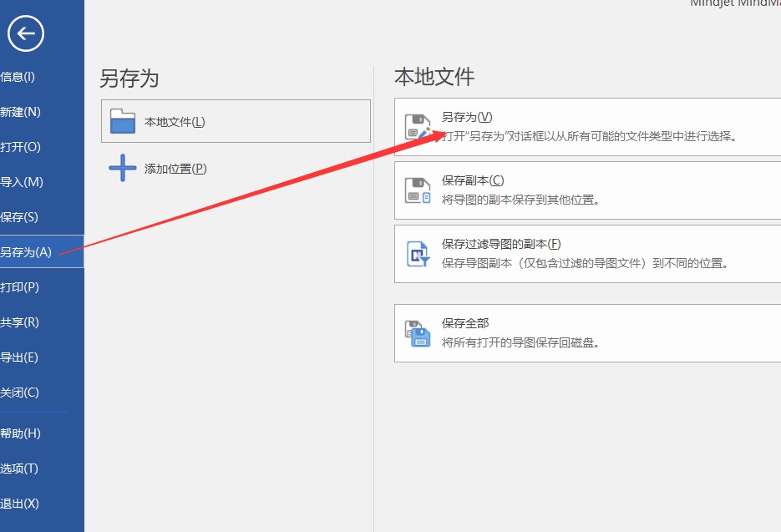The height and width of the screenshot is (532, 781).
Task: Select 新建(N) in the sidebar
Action: coord(21,112)
